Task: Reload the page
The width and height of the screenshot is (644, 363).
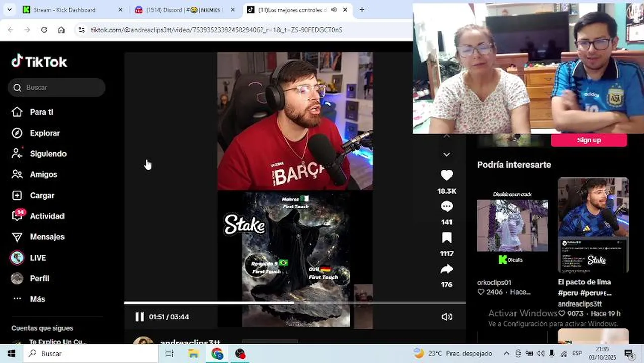Action: (44, 30)
